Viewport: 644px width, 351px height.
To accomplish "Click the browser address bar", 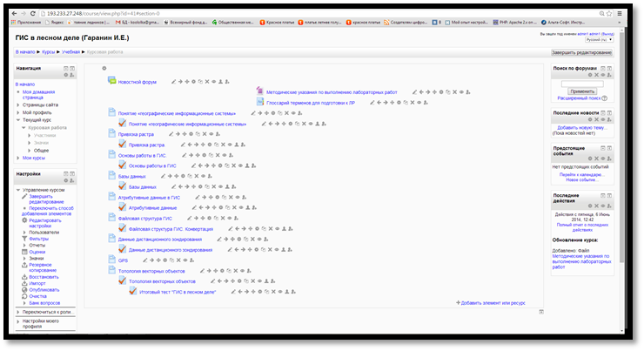I will (x=319, y=14).
